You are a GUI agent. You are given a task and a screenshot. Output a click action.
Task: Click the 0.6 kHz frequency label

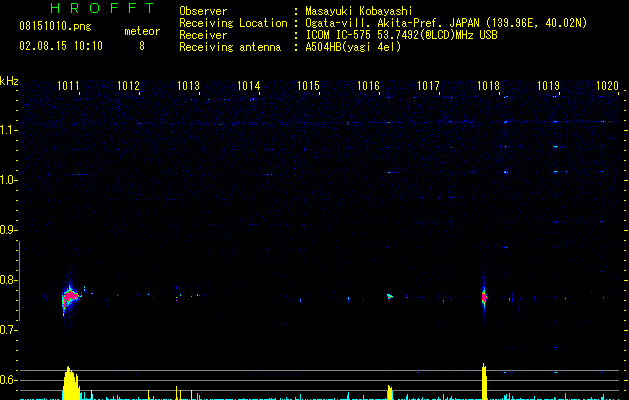[x=8, y=380]
